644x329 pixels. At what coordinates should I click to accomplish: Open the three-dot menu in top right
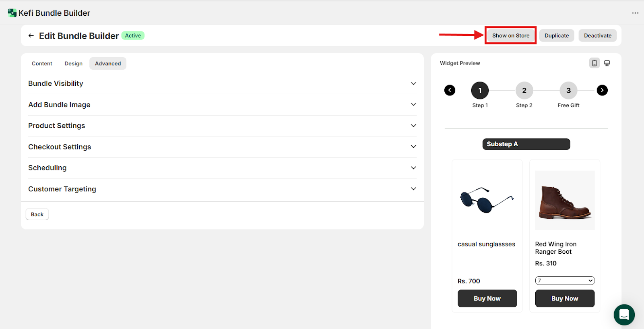click(x=635, y=13)
